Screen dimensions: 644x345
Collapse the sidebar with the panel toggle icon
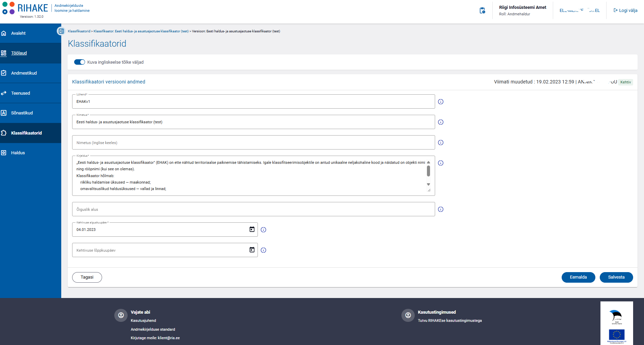[x=61, y=31]
